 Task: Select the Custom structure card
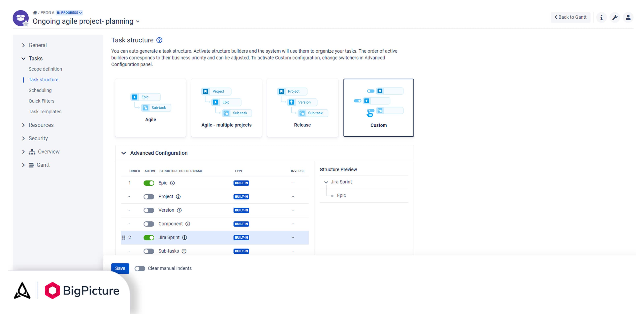378,108
